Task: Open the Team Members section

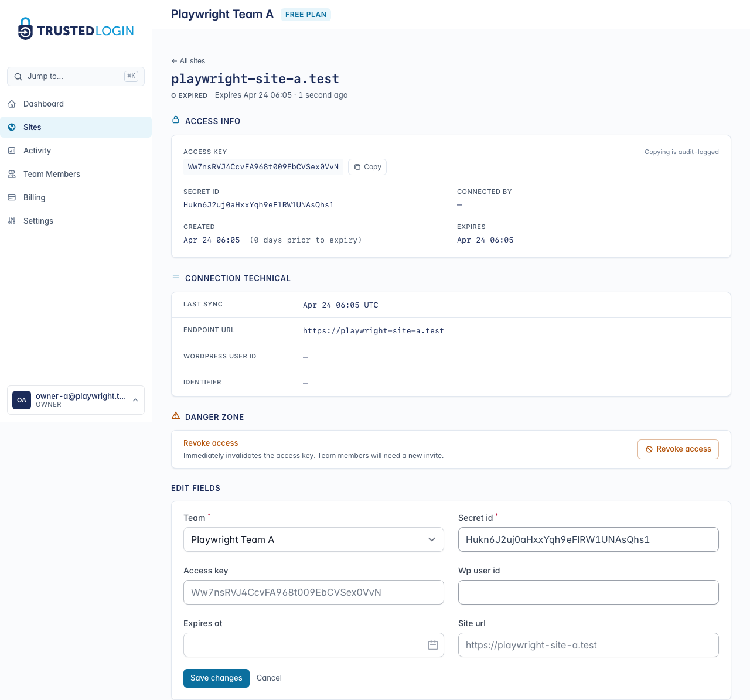Action: (52, 174)
